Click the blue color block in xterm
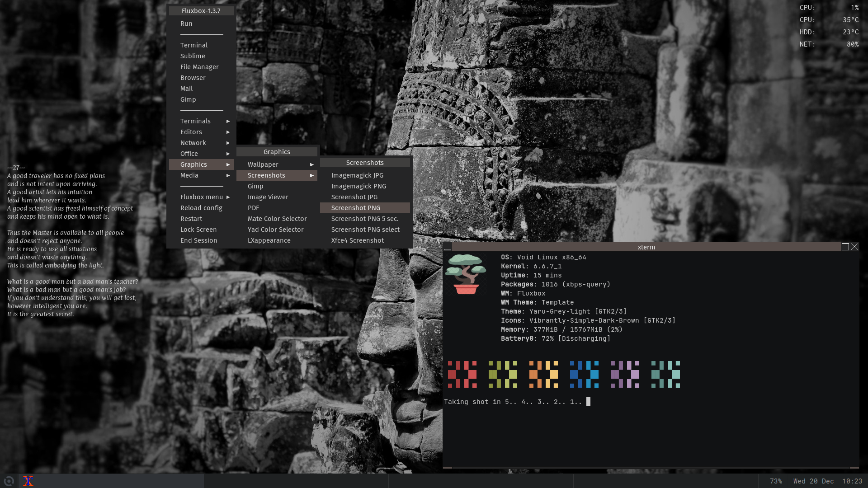The width and height of the screenshot is (868, 488). click(x=584, y=375)
